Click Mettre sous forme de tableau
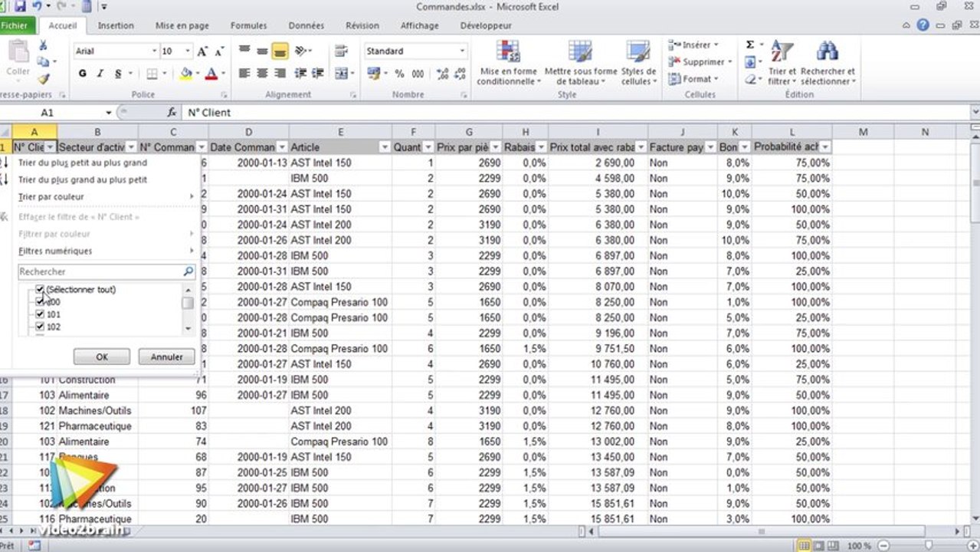 580,63
